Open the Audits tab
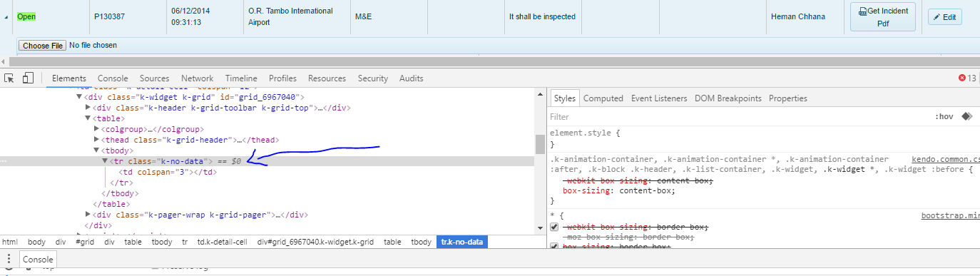Screen dimensions: 980x276 (x=411, y=78)
